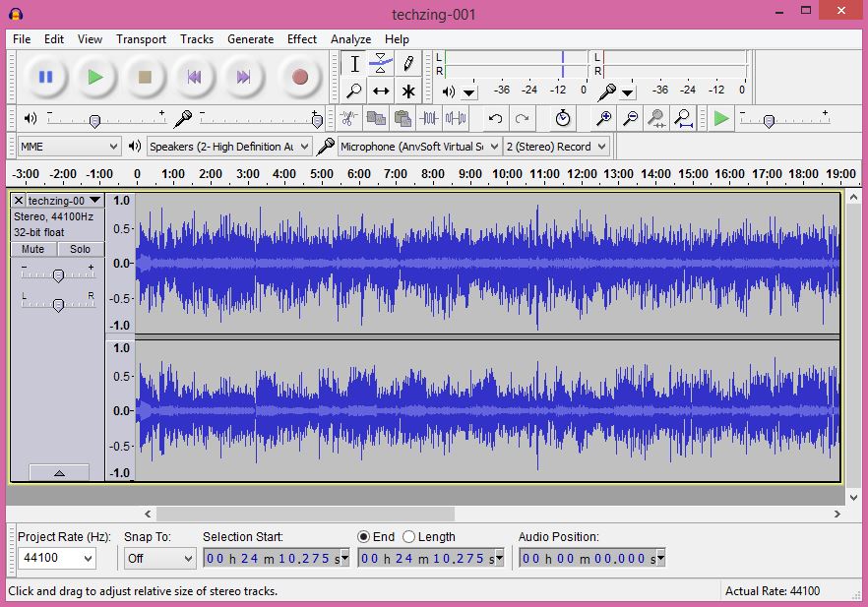Click the Selection Start time field
The image size is (868, 607).
coord(276,559)
